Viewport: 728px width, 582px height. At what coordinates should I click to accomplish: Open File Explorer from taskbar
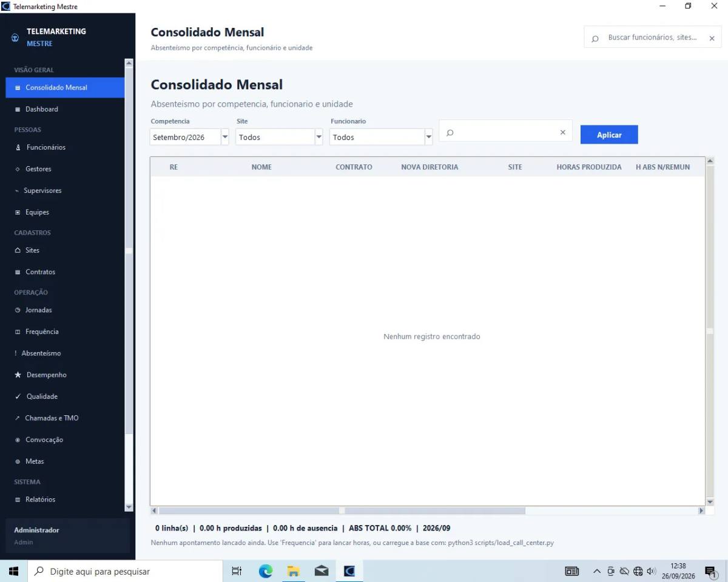[x=294, y=571]
